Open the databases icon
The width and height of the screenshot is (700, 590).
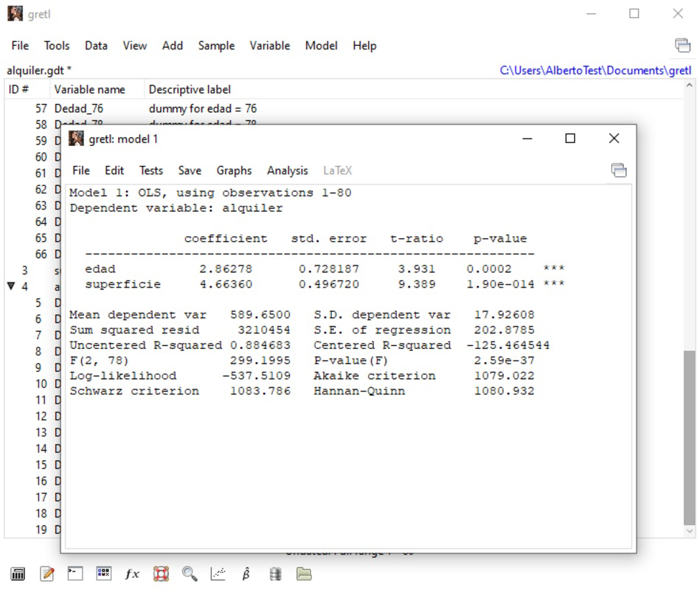tap(275, 574)
